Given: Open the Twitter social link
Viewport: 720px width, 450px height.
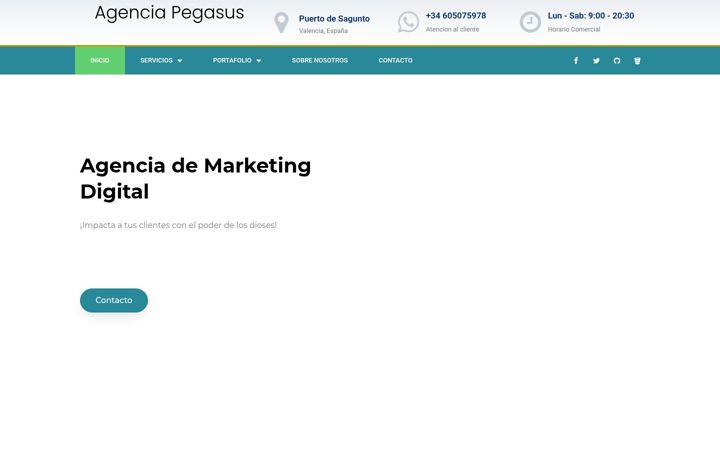Looking at the screenshot, I should 596,61.
